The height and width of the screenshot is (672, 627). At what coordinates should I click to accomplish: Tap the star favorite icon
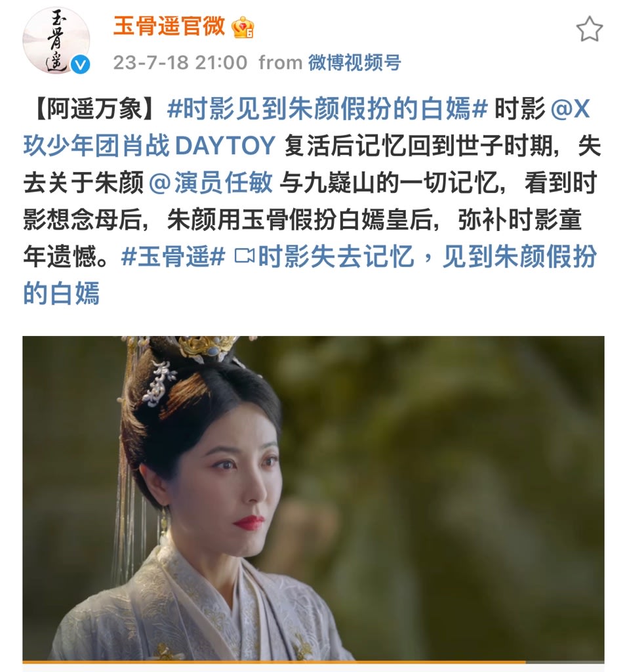pyautogui.click(x=590, y=29)
